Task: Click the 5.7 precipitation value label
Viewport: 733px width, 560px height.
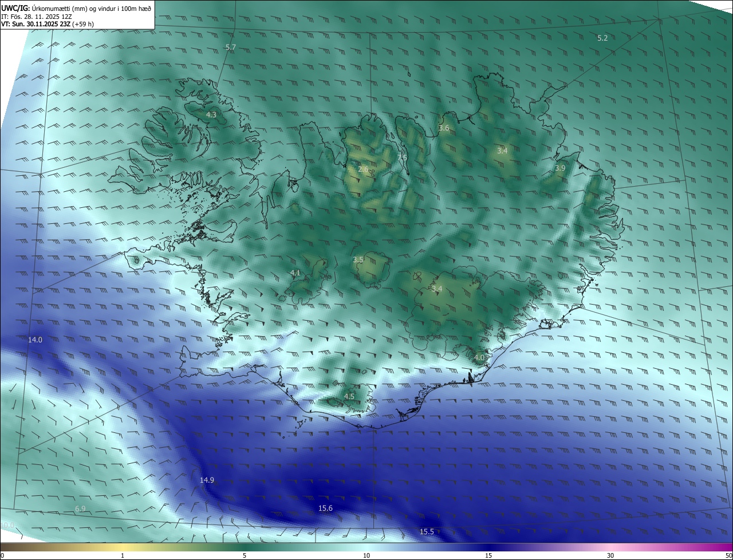Action: tap(231, 47)
